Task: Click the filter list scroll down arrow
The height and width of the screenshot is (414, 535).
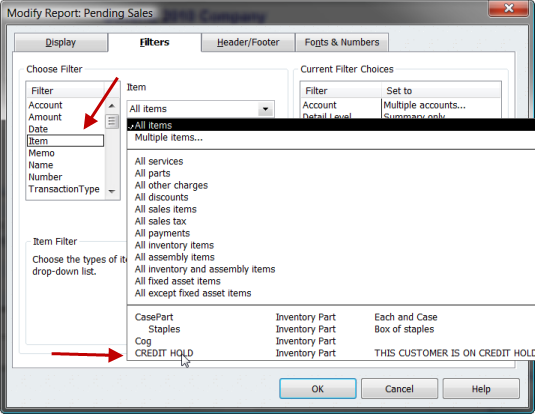Action: tap(112, 191)
